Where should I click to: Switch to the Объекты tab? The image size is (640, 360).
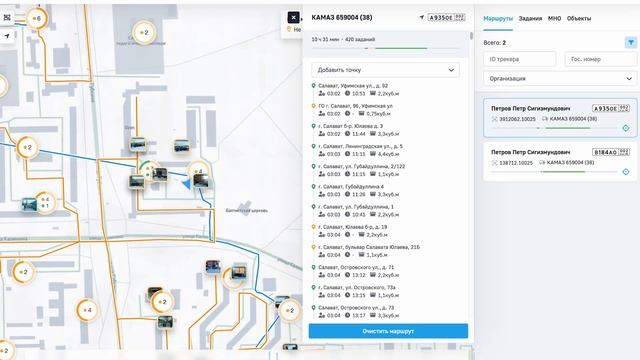coord(579,18)
